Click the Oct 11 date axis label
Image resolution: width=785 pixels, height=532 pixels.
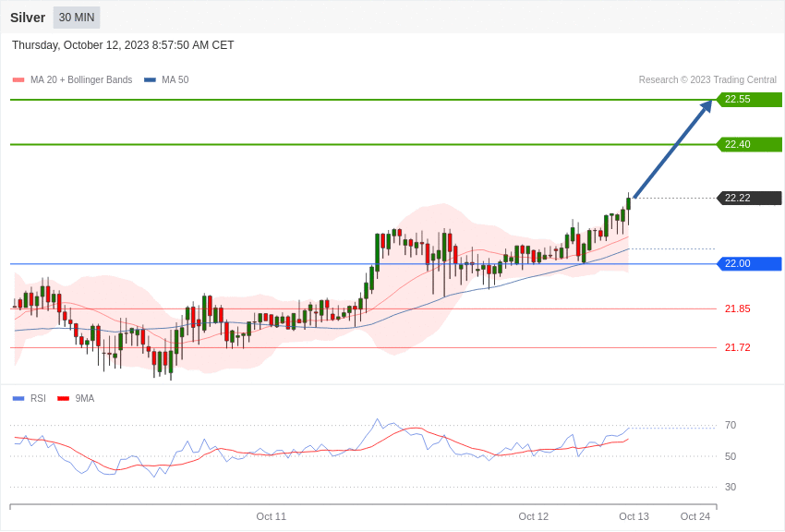click(x=271, y=516)
